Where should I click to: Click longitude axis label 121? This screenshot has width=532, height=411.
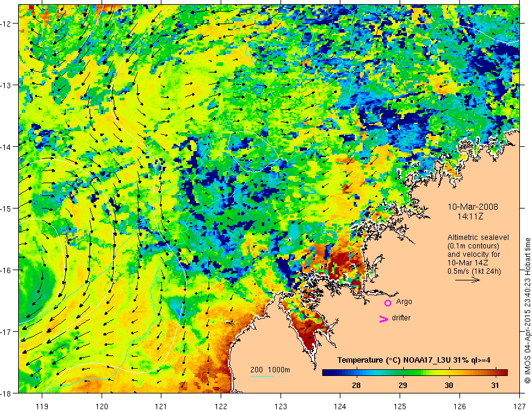pos(161,406)
